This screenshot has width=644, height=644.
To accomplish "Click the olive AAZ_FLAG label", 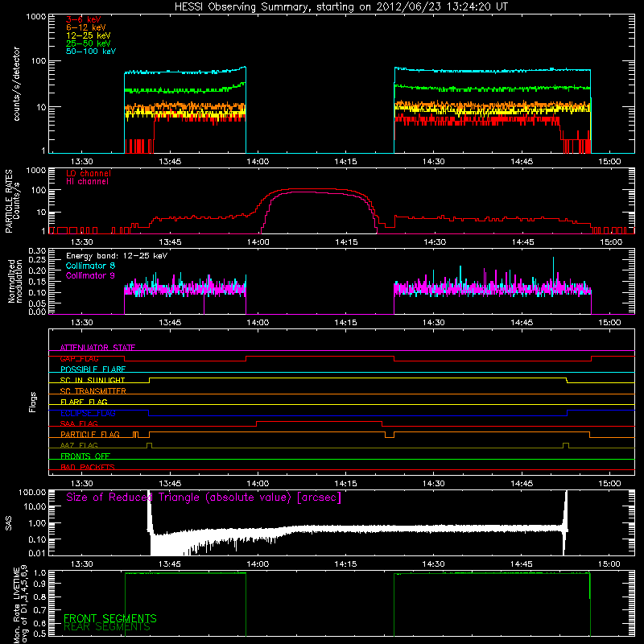I will (x=79, y=445).
